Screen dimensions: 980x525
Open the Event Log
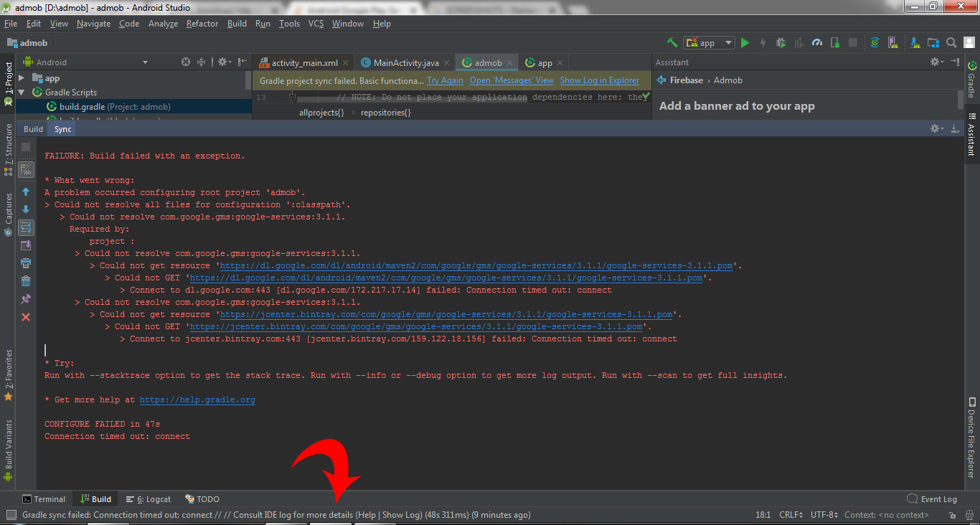click(932, 499)
